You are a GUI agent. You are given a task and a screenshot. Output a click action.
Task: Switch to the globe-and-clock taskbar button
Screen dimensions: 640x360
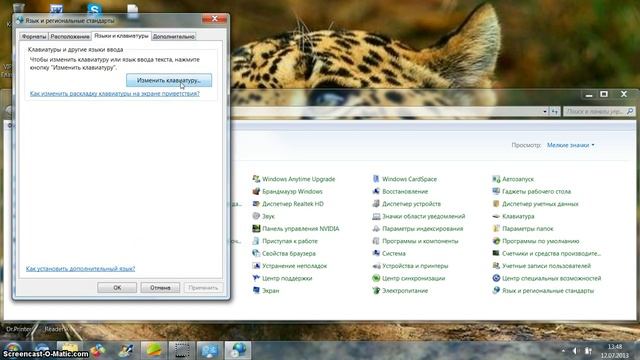(238, 350)
